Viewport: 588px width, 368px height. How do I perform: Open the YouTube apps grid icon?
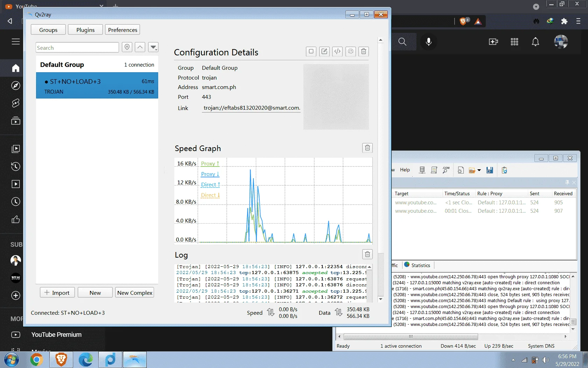click(x=514, y=42)
